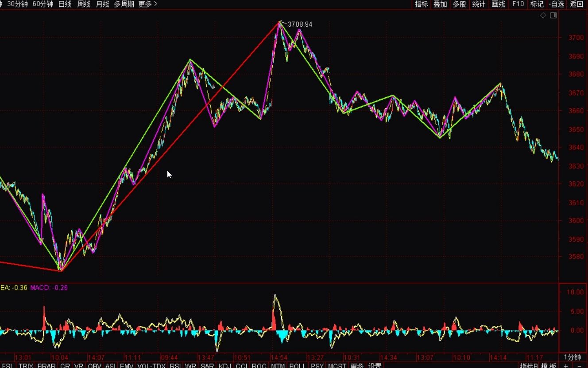
Task: Click the 标记 mark button
Action: point(537,4)
